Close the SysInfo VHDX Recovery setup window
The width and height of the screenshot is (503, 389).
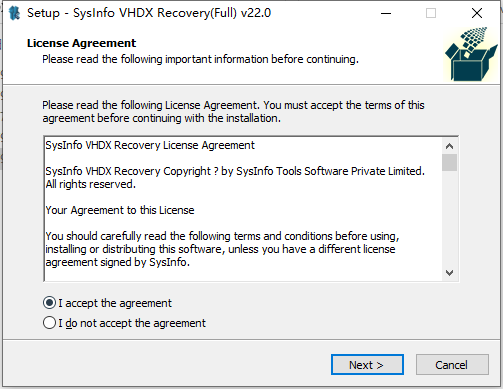pyautogui.click(x=477, y=13)
